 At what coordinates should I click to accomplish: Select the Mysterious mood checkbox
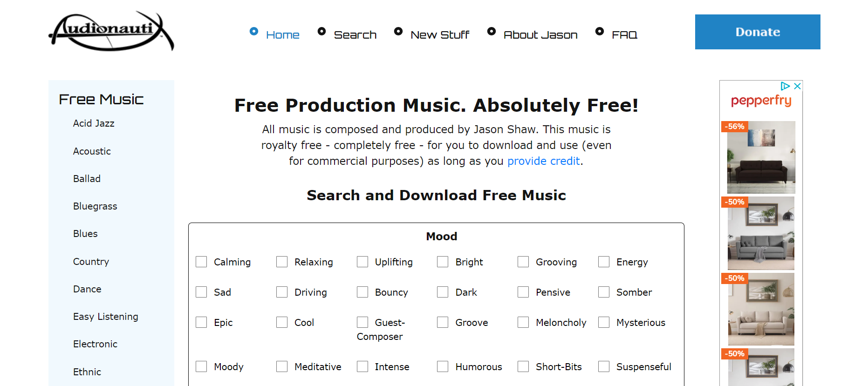(604, 322)
